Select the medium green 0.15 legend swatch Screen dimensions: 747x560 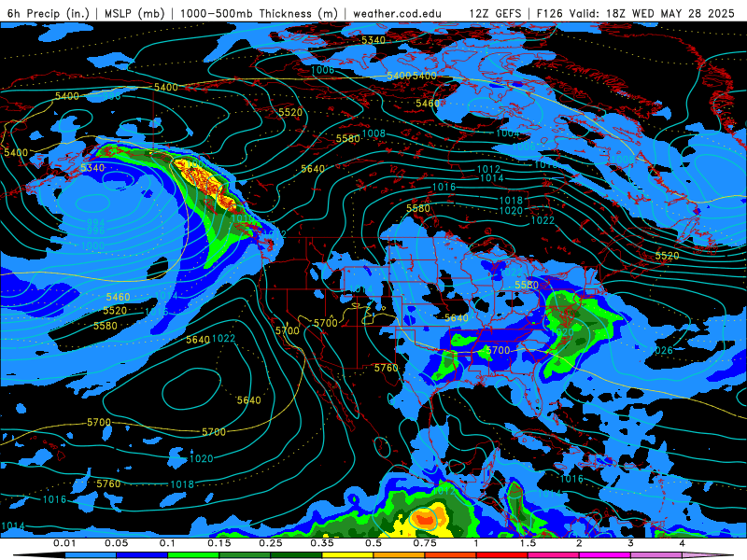click(x=245, y=555)
